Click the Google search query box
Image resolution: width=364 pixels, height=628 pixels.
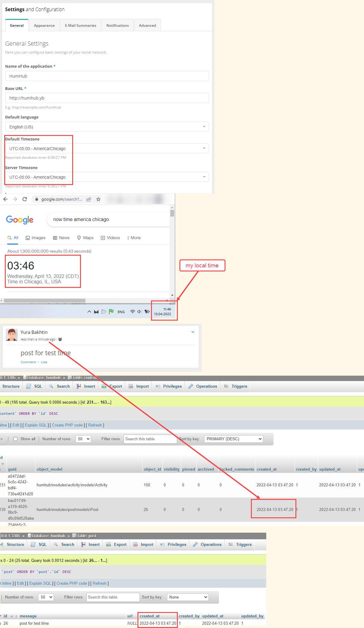108,220
